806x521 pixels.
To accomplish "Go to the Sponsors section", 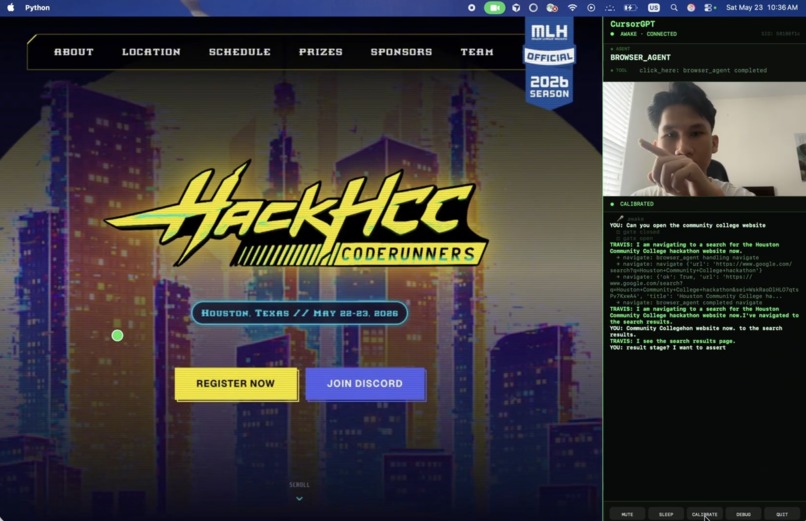I will click(401, 52).
